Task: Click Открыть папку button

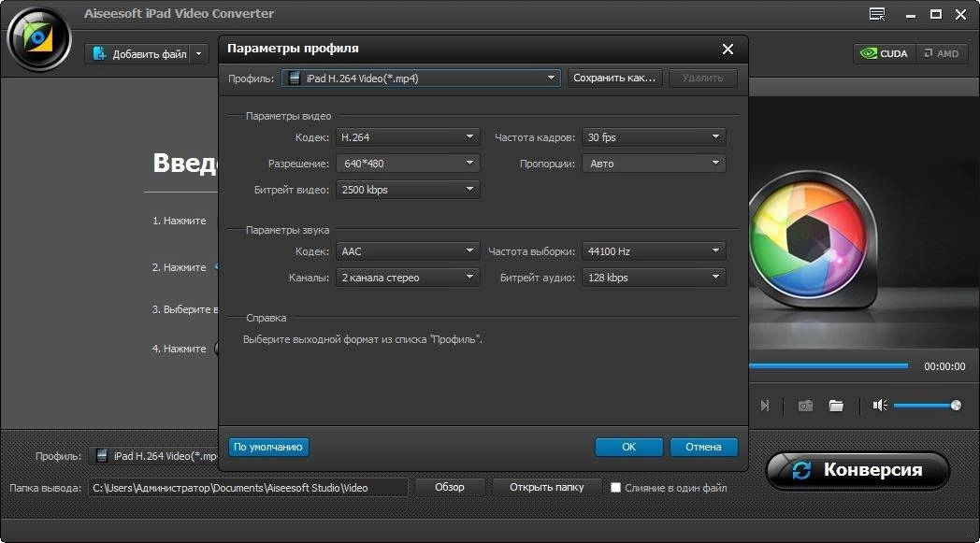Action: click(547, 487)
